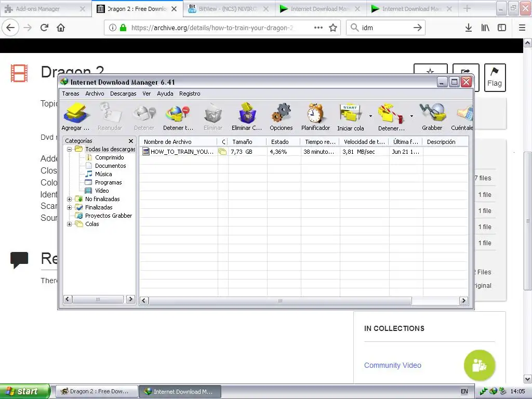The width and height of the screenshot is (532, 399).
Task: Open page actions three-dots menu
Action: pyautogui.click(x=318, y=28)
